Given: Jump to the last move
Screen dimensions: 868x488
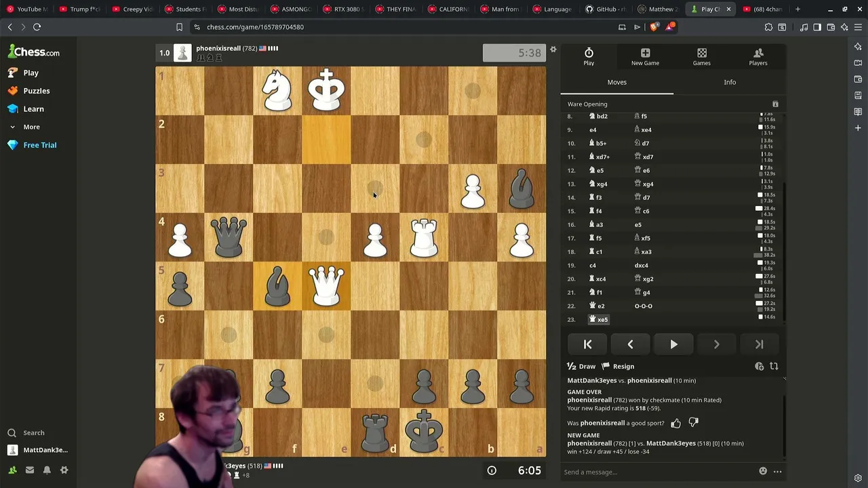Looking at the screenshot, I should pos(759,344).
